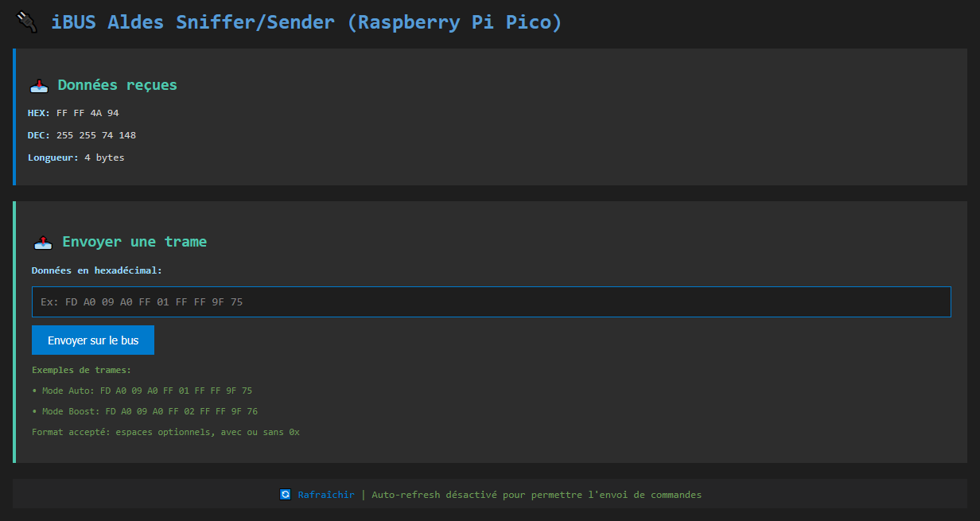This screenshot has width=980, height=521.
Task: Click the Exemples de trames label
Action: [x=82, y=370]
